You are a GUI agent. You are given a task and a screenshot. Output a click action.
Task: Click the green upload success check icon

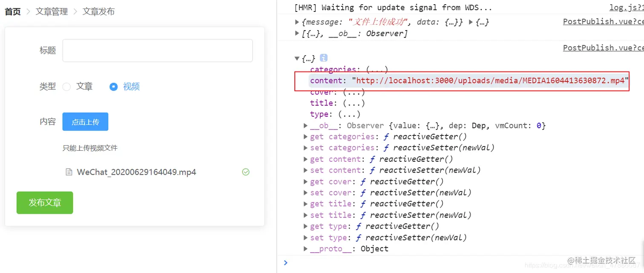(246, 172)
